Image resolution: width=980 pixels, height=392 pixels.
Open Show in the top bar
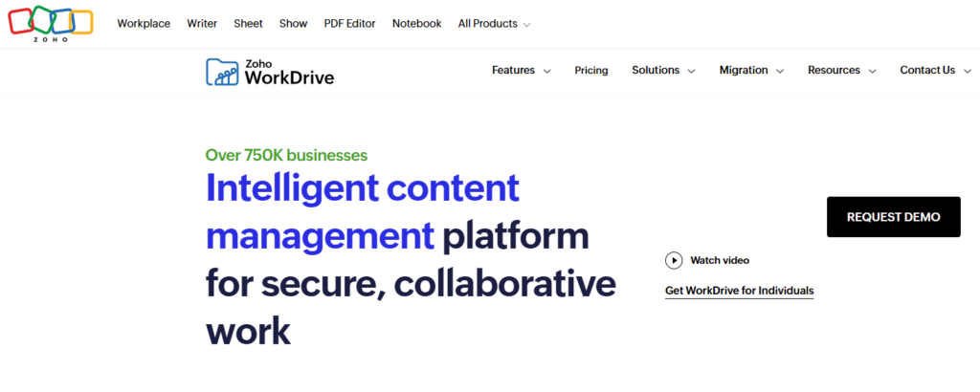[x=293, y=24]
